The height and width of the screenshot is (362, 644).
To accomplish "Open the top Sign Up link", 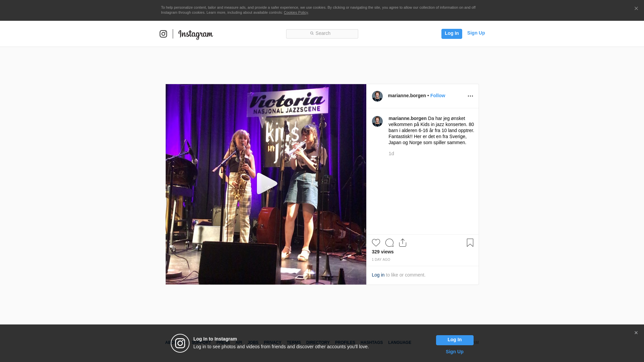I will click(x=476, y=33).
